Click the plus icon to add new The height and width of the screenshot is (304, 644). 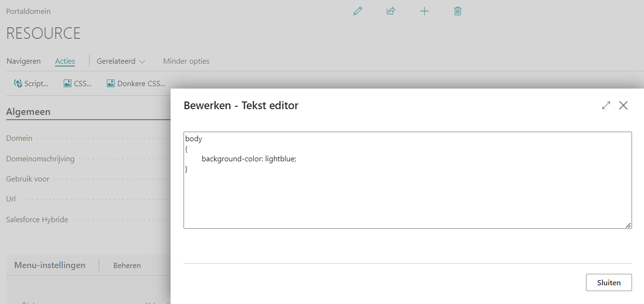click(424, 11)
